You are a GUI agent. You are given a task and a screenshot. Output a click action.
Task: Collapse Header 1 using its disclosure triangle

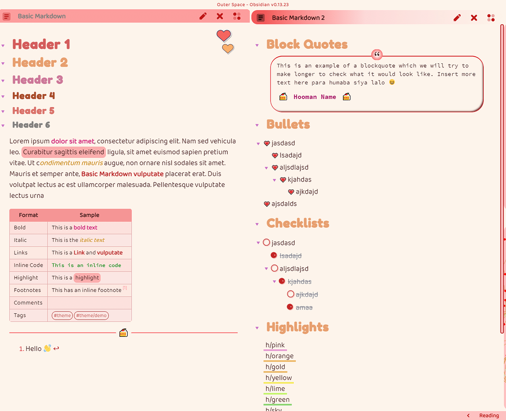click(x=4, y=45)
